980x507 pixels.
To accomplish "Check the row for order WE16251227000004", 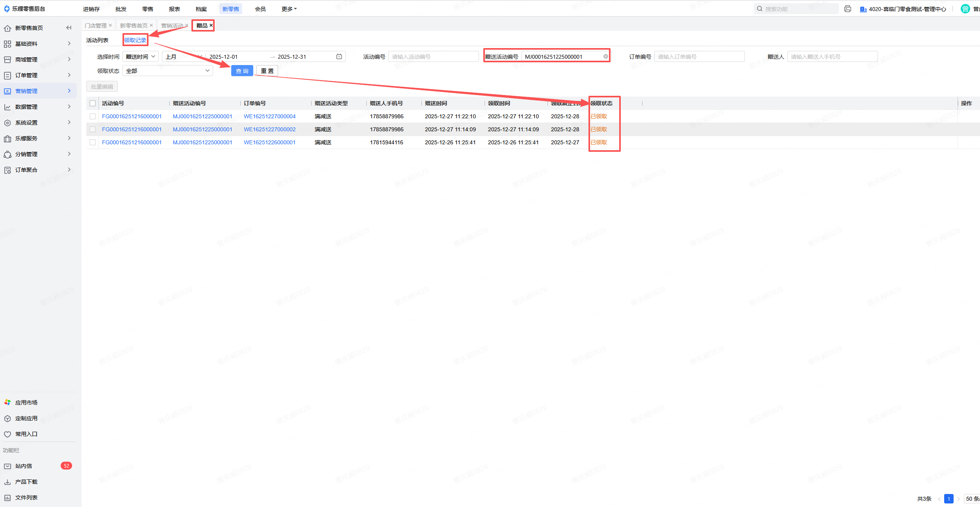I will pos(93,116).
